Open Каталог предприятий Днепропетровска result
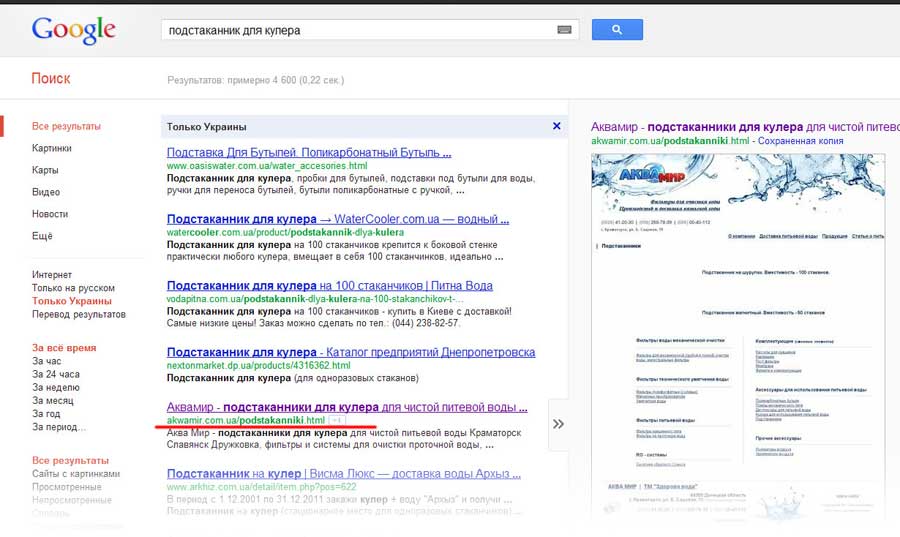The image size is (900, 537). [x=351, y=352]
